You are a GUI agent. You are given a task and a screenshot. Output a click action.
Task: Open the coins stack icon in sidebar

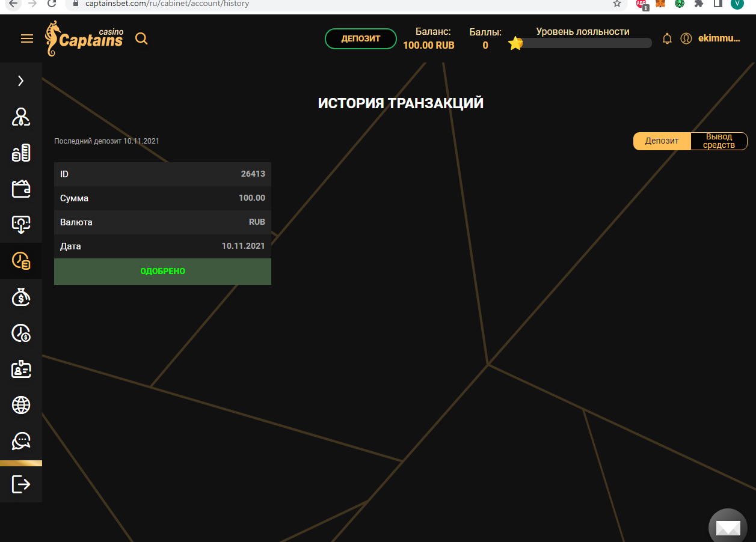coord(21,153)
